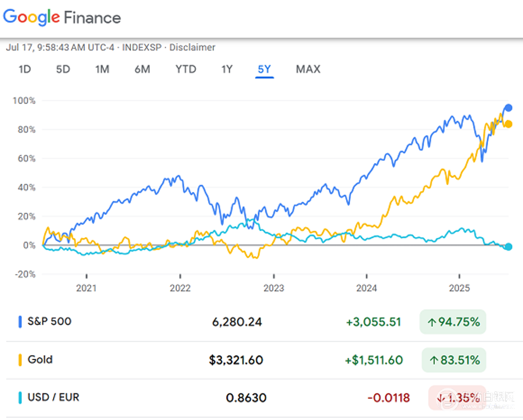This screenshot has height=420, width=523.
Task: Click the Jul 17 timestamp text
Action: point(60,47)
